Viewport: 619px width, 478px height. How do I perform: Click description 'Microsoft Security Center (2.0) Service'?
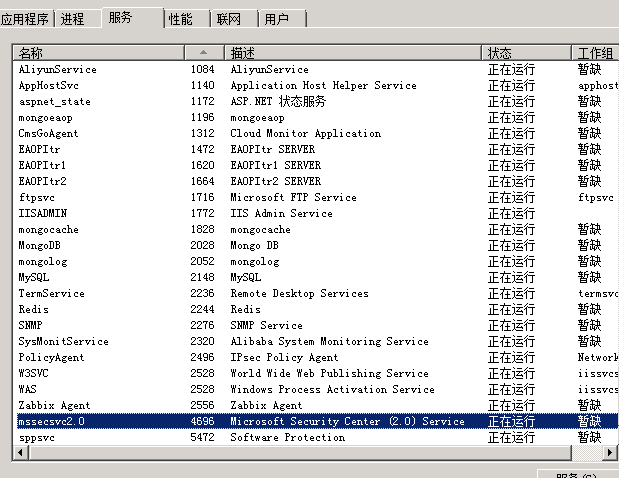[347, 422]
